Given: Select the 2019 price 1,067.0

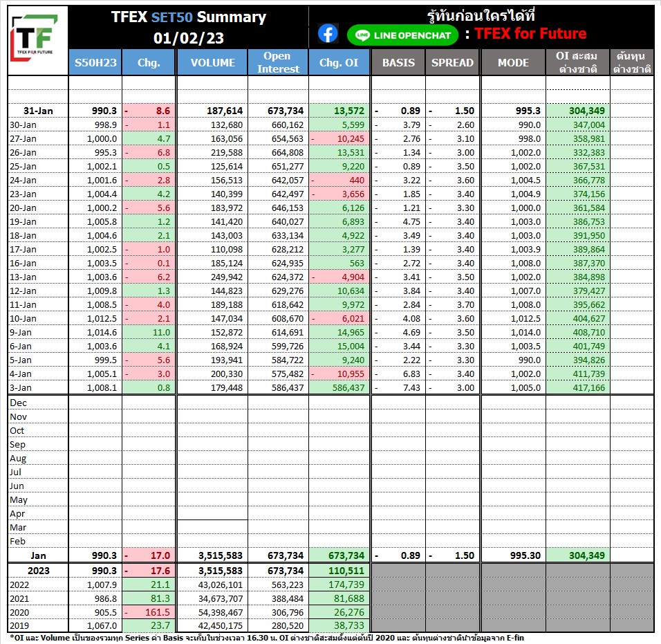Looking at the screenshot, I should pos(102,626).
